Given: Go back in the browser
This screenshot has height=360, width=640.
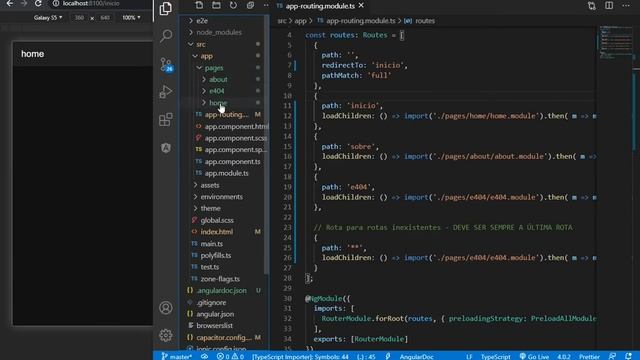Looking at the screenshot, I should (9, 3).
